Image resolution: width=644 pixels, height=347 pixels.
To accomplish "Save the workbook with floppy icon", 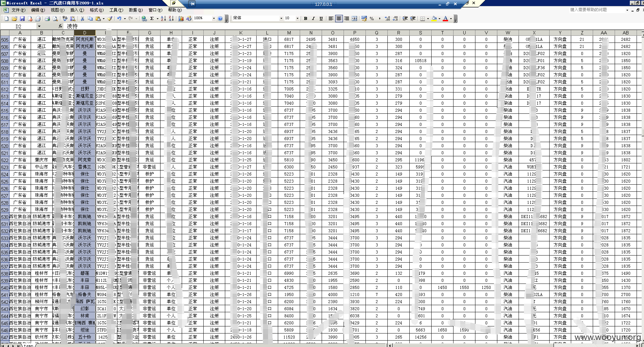I will point(22,19).
